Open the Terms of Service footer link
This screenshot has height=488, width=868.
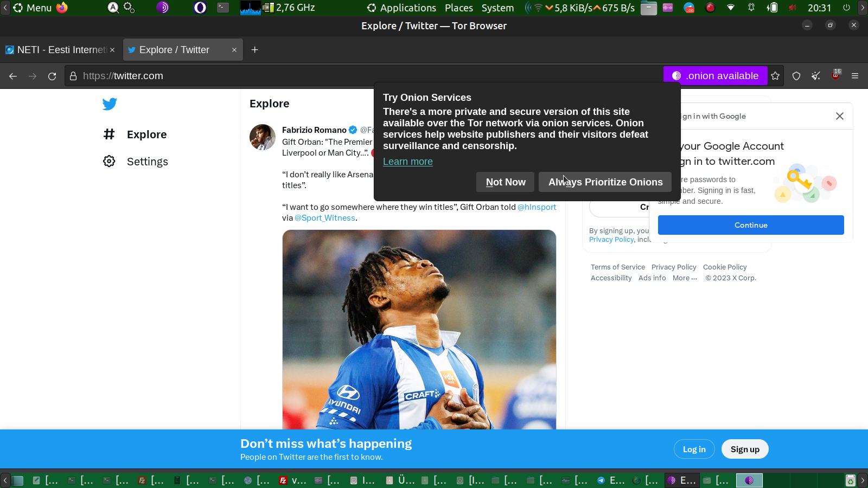[618, 267]
